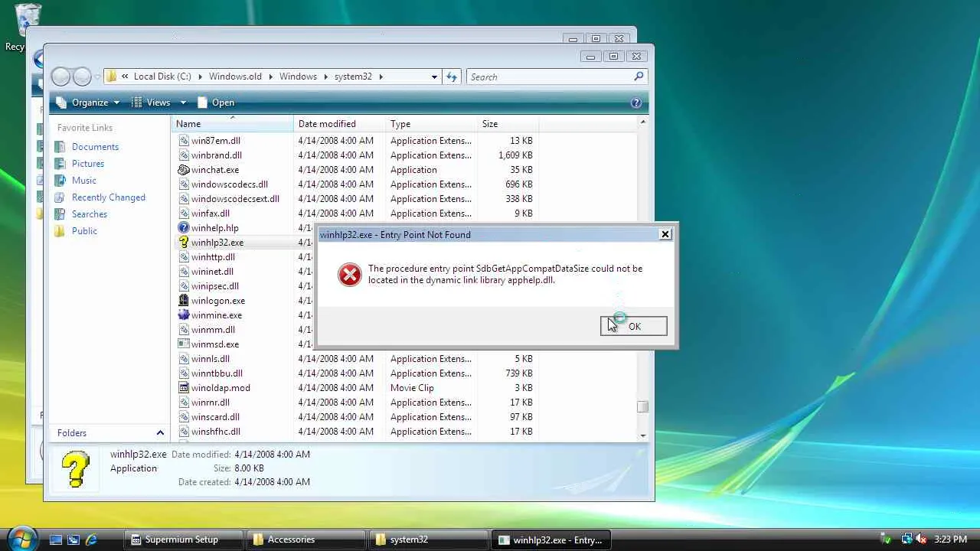Close the winhlp32.exe error dialog

click(x=665, y=234)
